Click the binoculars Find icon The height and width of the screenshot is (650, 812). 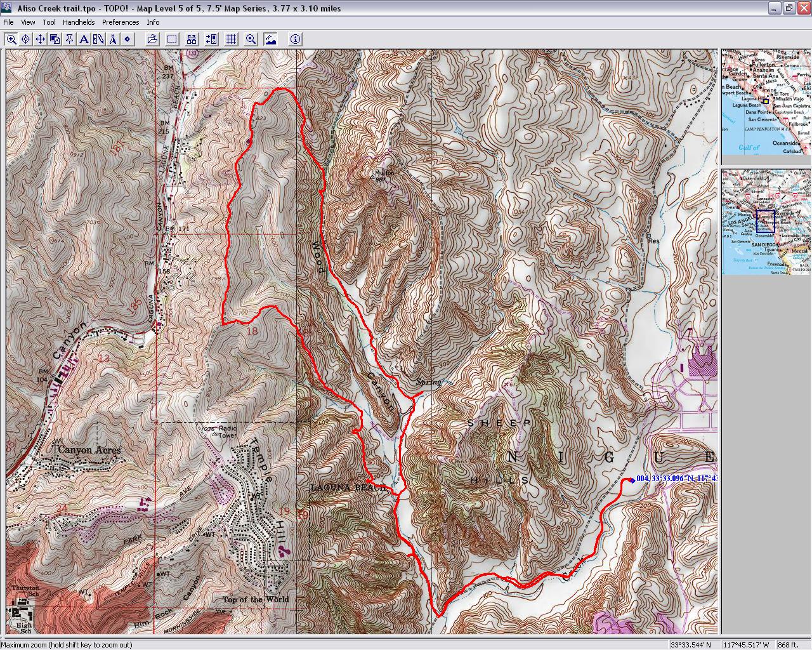pos(192,39)
